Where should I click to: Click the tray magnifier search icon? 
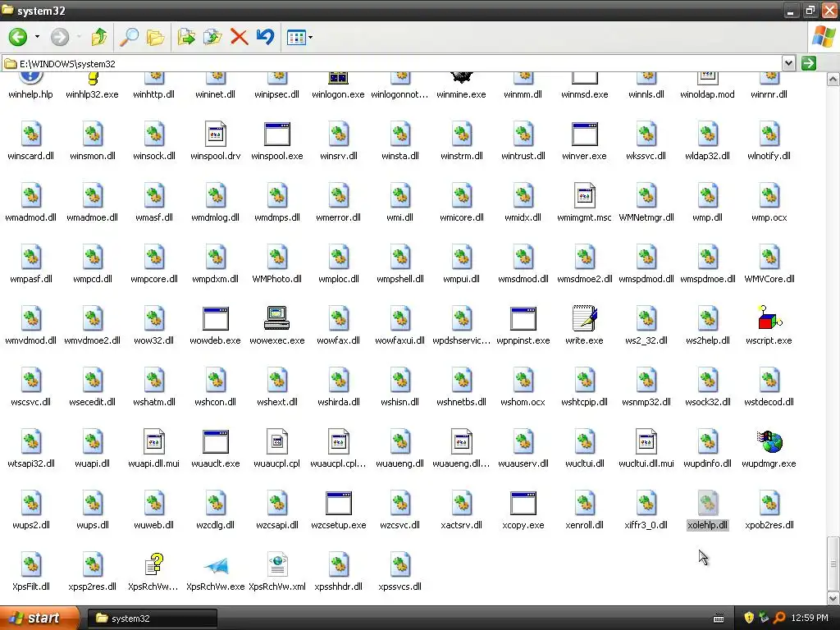pyautogui.click(x=779, y=618)
